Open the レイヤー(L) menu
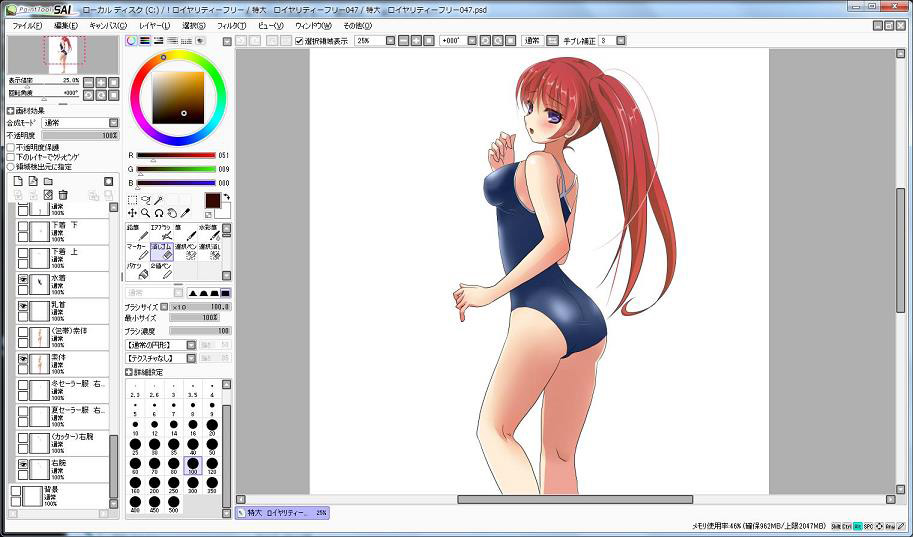913x537 pixels. [153, 25]
